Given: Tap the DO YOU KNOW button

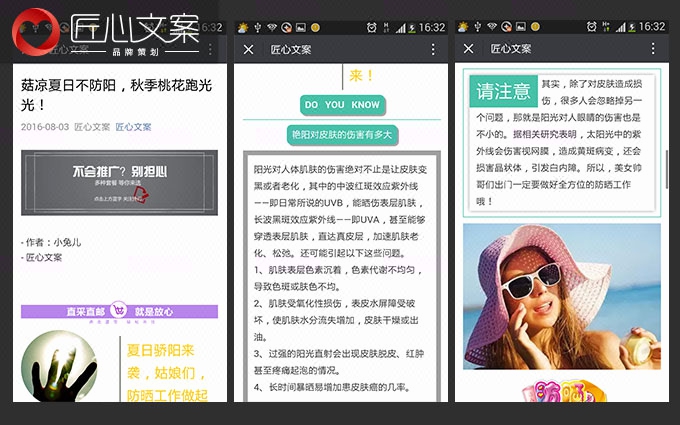Looking at the screenshot, I should click(342, 105).
